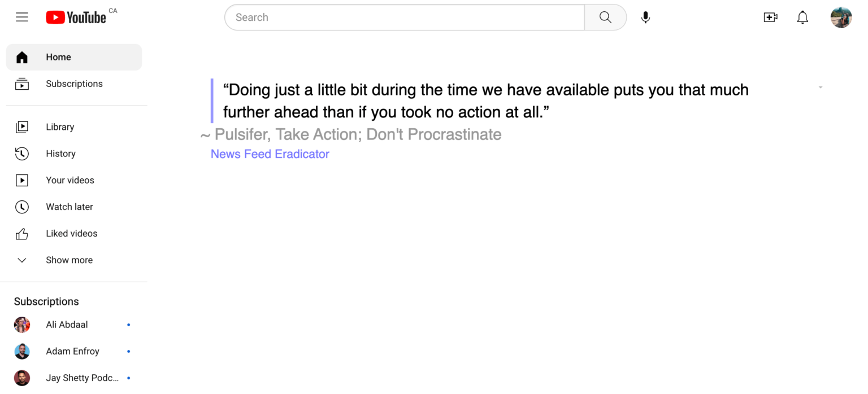Switch to the Subscriptions tab
The width and height of the screenshot is (868, 394).
pyautogui.click(x=74, y=84)
